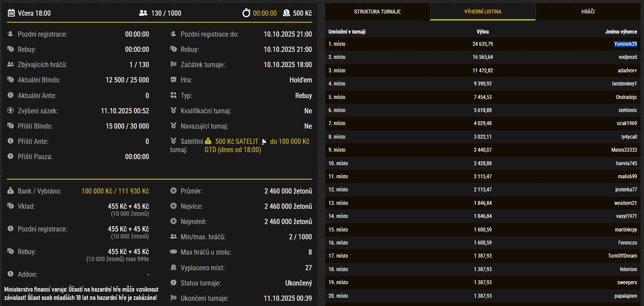Click the medal icon beside Vyplaceno míst
Viewport: 644px width, 306px height.
[173, 268]
